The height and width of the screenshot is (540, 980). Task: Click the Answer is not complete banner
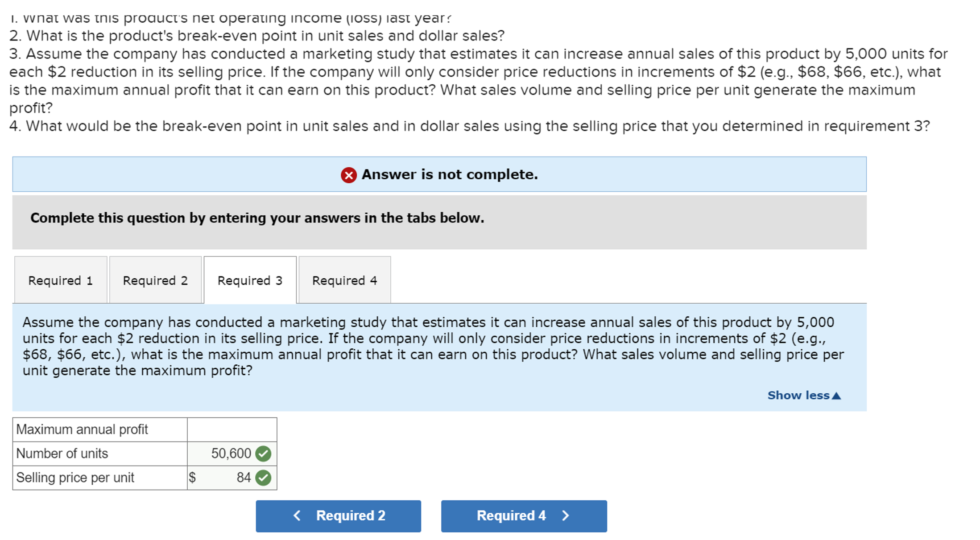439,174
